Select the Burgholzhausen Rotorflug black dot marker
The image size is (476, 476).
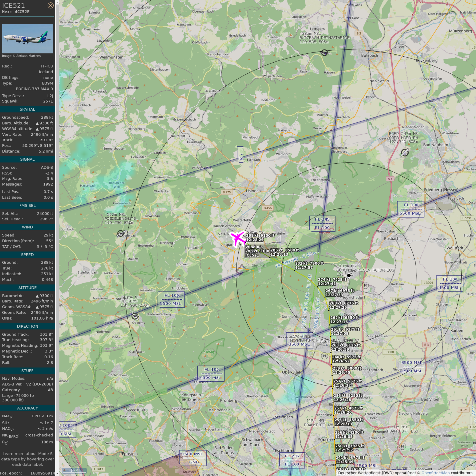pos(349,275)
